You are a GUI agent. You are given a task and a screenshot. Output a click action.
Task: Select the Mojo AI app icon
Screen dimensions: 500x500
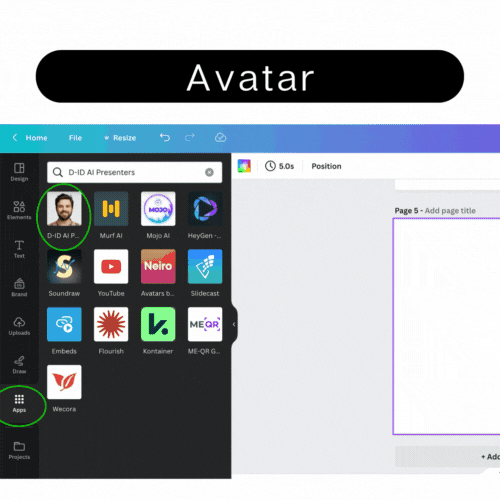click(x=158, y=209)
